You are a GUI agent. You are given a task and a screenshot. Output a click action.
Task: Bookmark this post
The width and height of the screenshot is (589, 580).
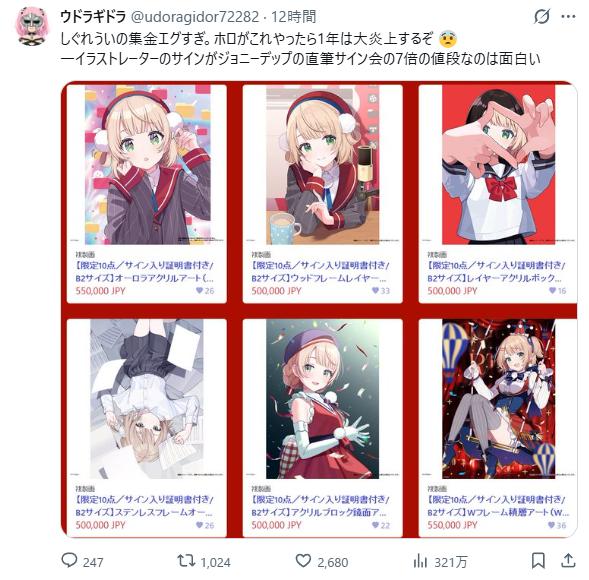click(x=538, y=561)
